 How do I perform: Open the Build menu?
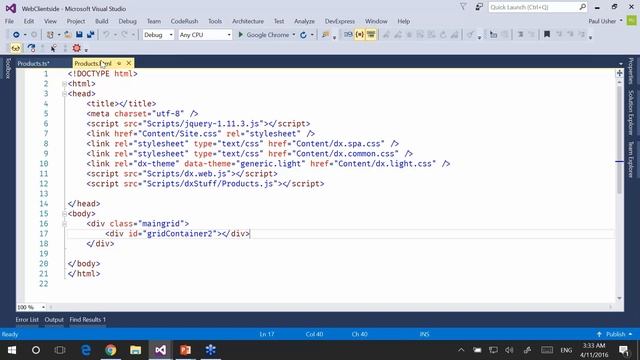tap(102, 21)
